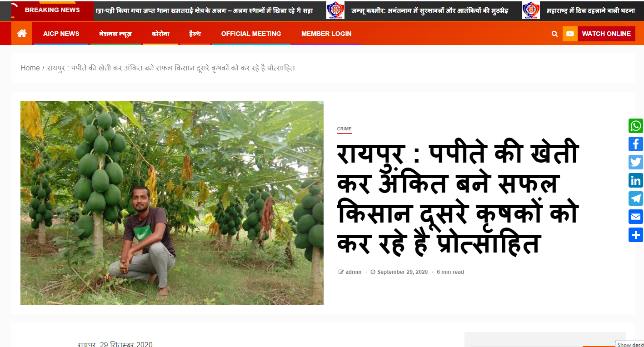Select the कोरोना menu item

click(160, 34)
